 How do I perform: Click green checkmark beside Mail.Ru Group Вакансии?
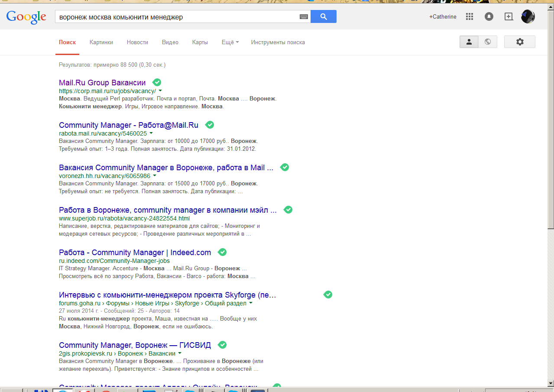pos(157,82)
